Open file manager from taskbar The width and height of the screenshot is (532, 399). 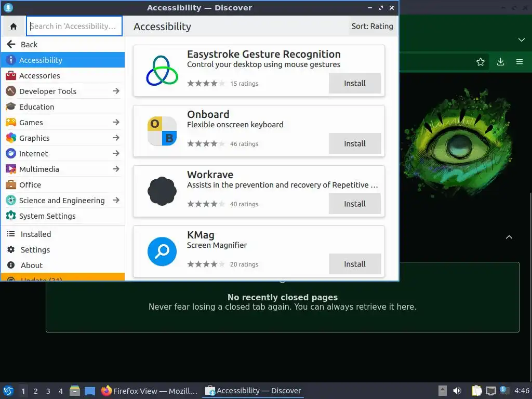point(75,391)
